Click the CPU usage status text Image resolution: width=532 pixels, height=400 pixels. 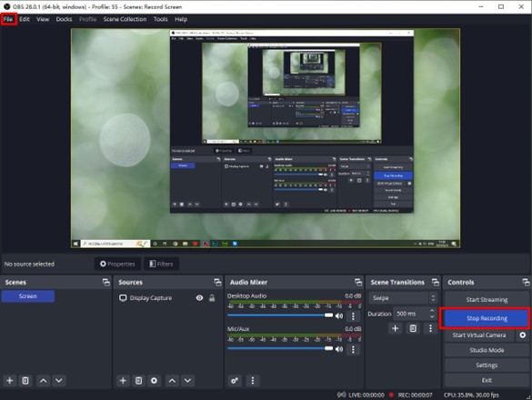pyautogui.click(x=471, y=395)
